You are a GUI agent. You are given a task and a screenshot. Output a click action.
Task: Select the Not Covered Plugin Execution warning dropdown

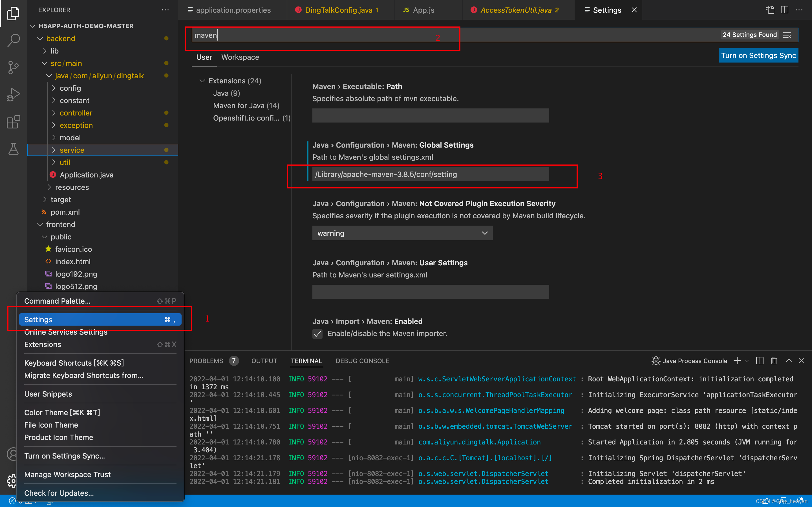(401, 233)
